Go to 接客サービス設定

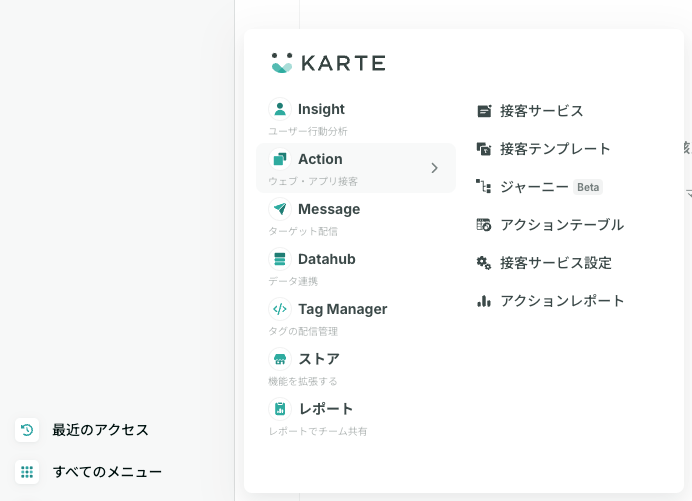point(544,263)
